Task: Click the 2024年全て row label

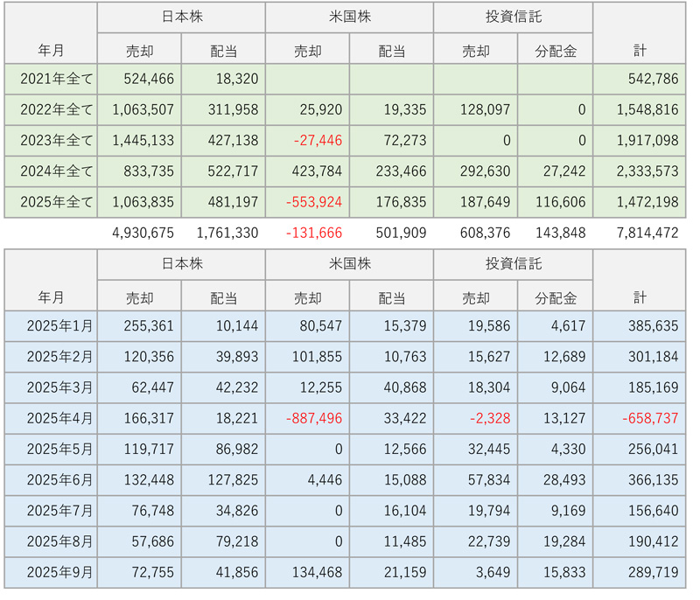Action: click(60, 171)
